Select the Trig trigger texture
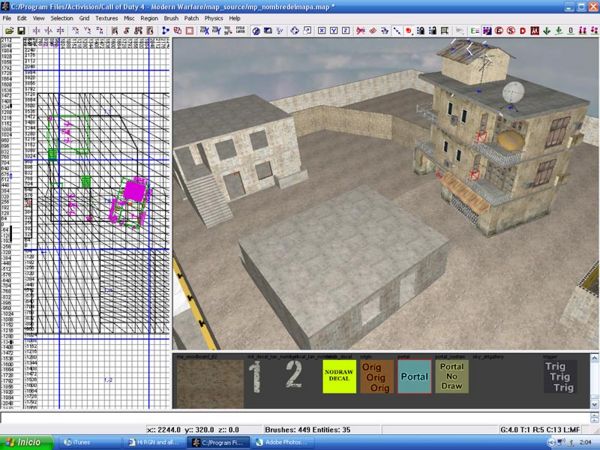Screen dimensions: 600x450 561,377
